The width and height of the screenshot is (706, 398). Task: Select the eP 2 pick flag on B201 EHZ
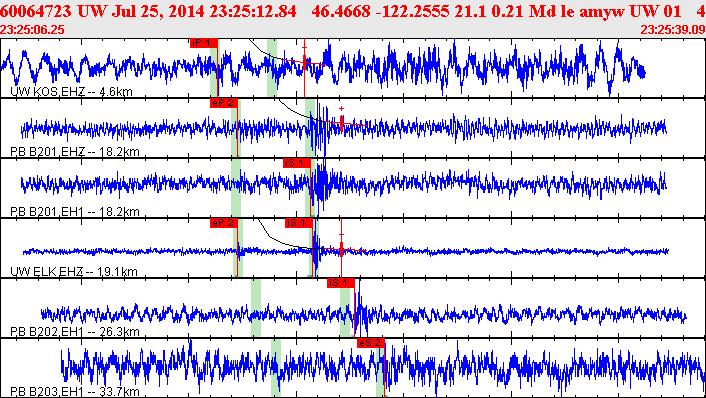pyautogui.click(x=224, y=103)
